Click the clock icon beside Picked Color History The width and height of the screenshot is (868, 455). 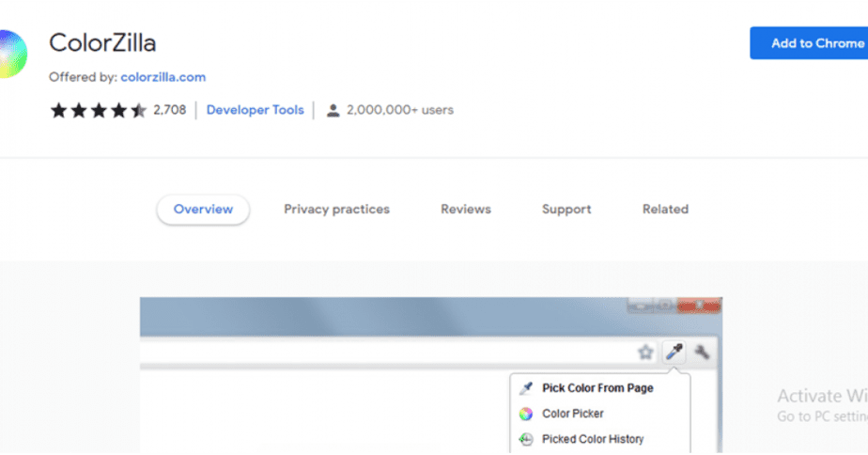click(x=526, y=439)
